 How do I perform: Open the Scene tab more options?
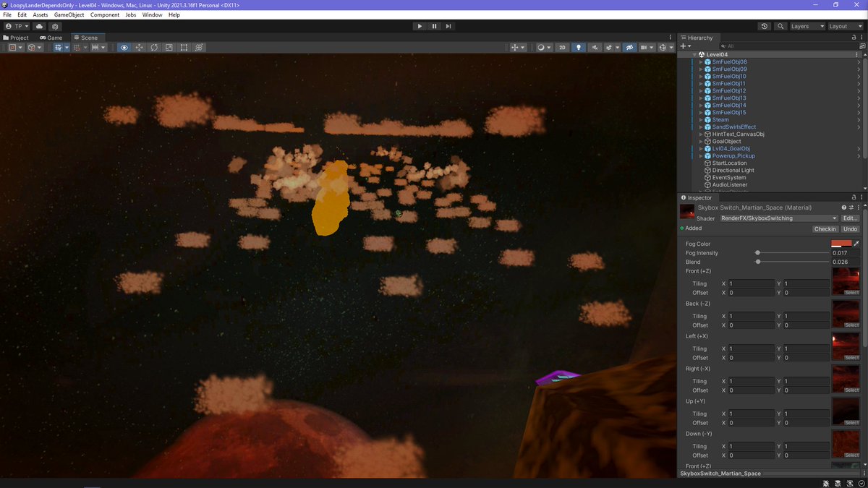(671, 38)
